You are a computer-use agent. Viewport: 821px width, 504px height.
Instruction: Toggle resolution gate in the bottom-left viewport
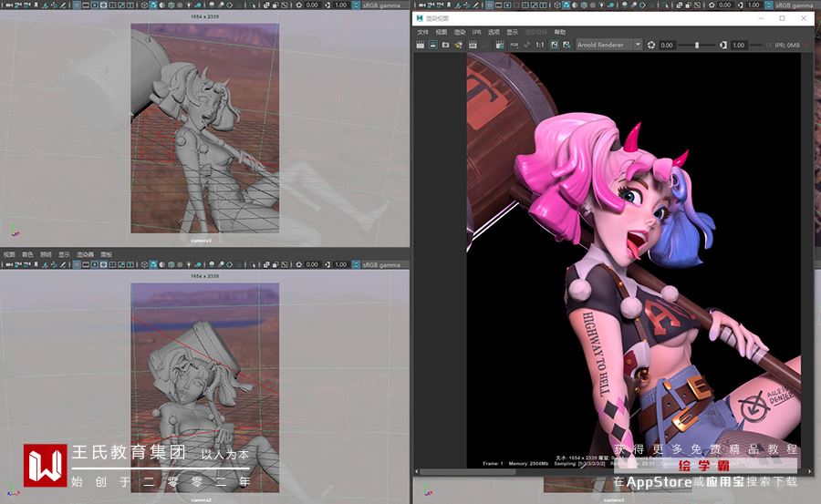tap(94, 265)
